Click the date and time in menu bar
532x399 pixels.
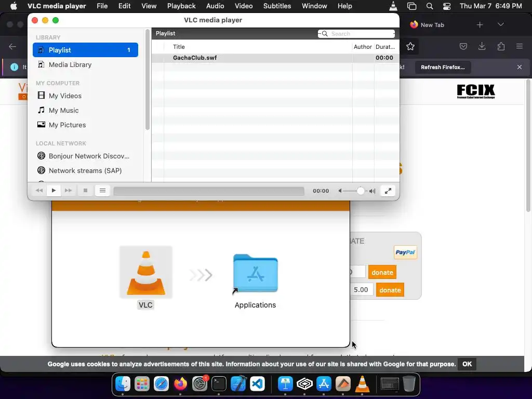pos(490,6)
